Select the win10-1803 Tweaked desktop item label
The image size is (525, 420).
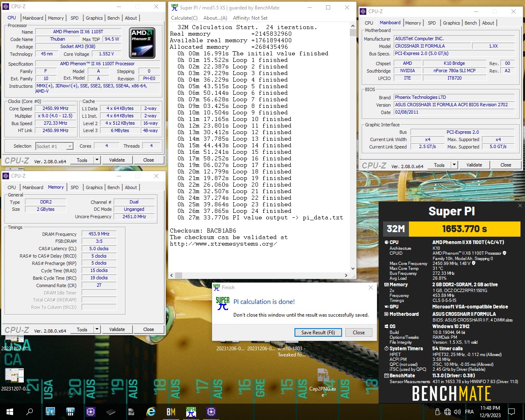click(x=292, y=352)
